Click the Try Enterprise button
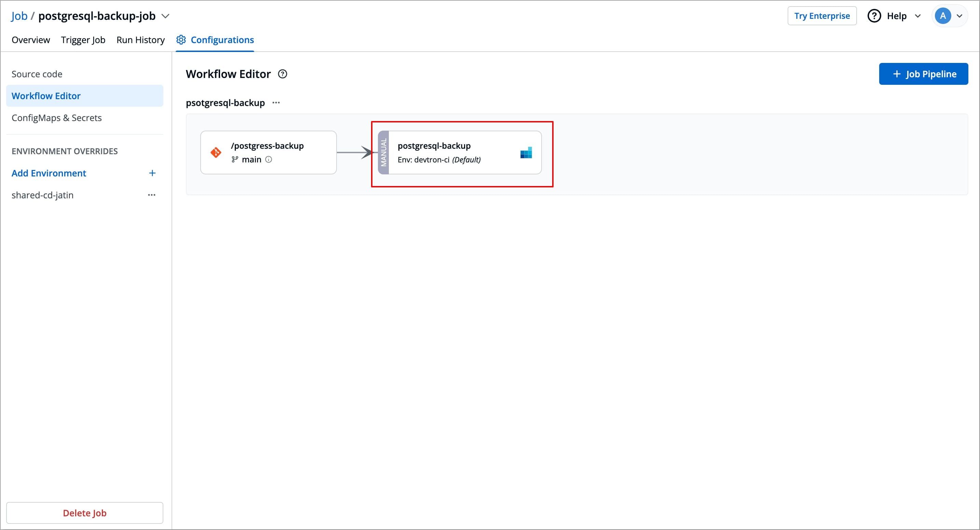 [822, 16]
